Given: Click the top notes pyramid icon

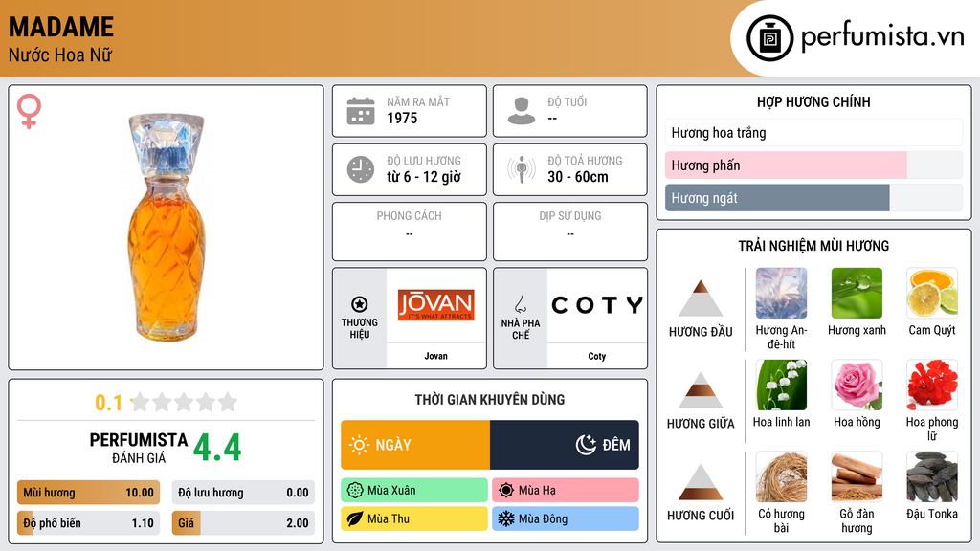Looking at the screenshot, I should click(701, 298).
